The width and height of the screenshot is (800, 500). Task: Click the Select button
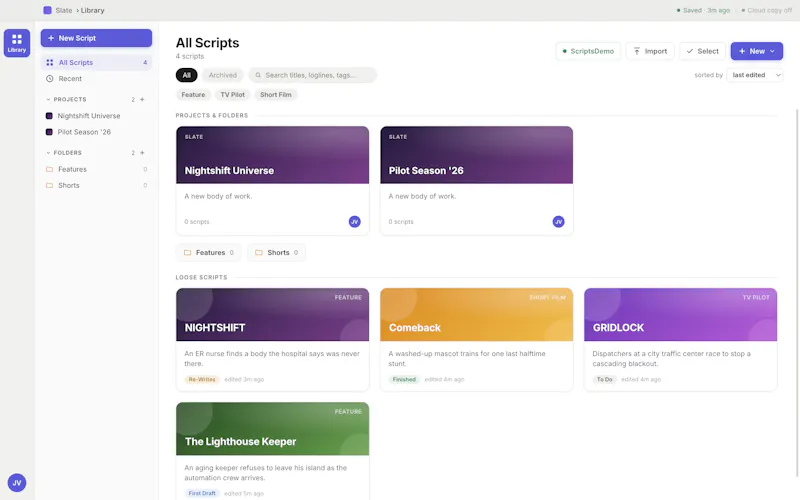click(703, 51)
